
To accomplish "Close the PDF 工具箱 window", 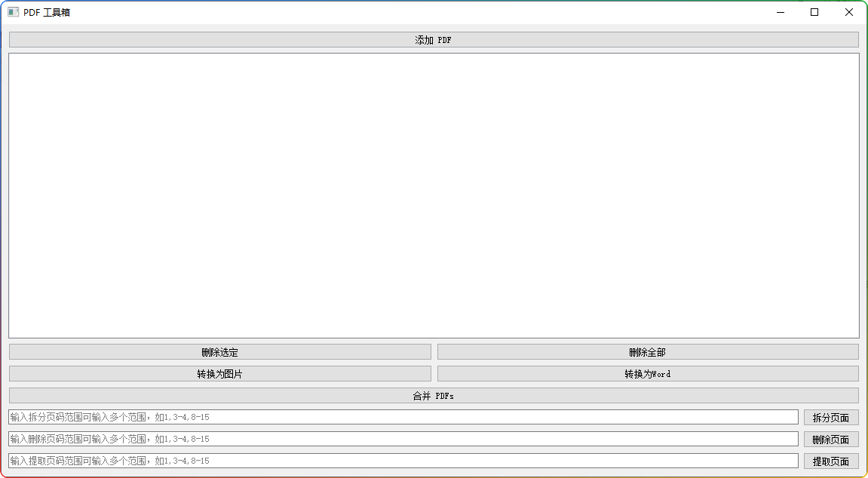I will [x=849, y=12].
